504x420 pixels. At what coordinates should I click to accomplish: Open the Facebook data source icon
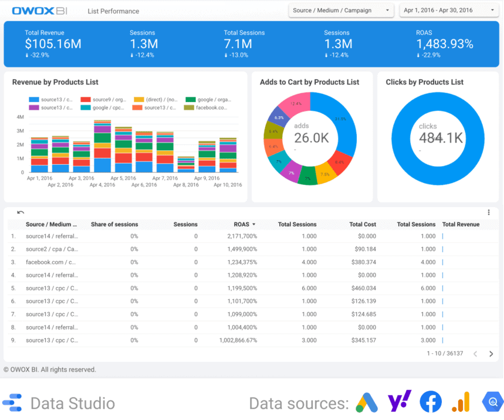431,402
